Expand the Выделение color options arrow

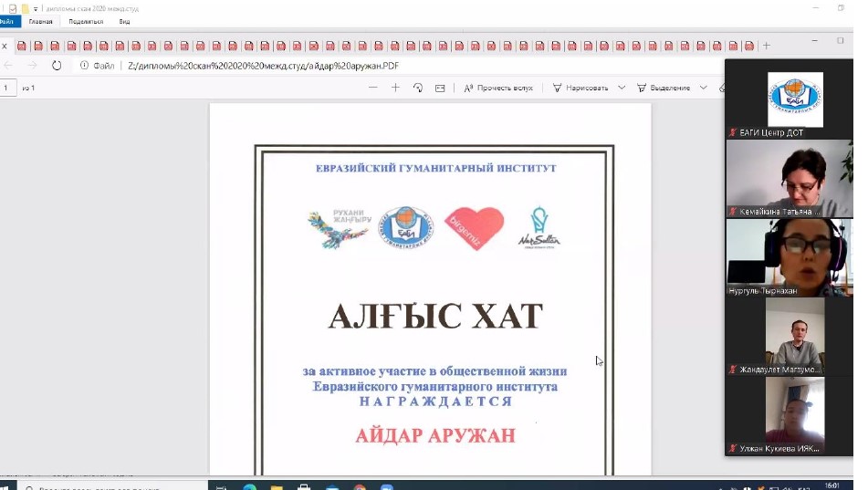[x=704, y=88]
